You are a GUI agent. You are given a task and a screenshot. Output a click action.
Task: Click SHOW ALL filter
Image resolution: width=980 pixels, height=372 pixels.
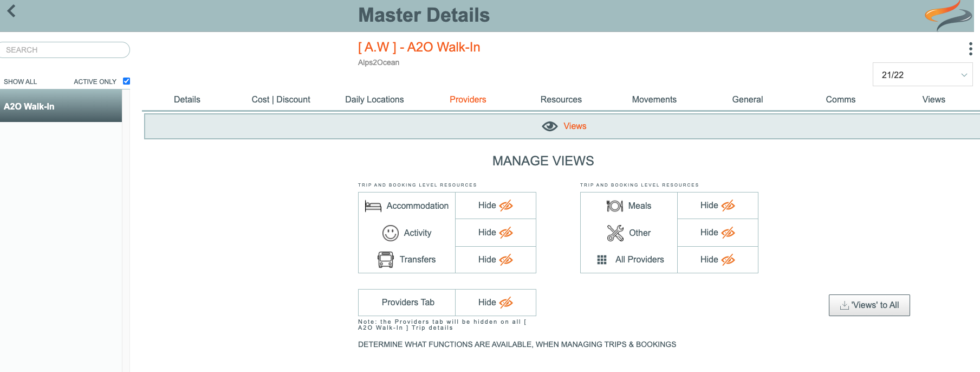[21, 82]
